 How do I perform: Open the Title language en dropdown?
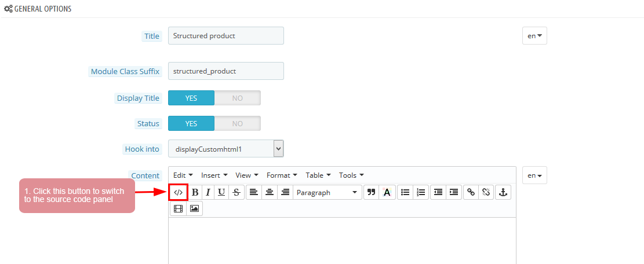534,36
